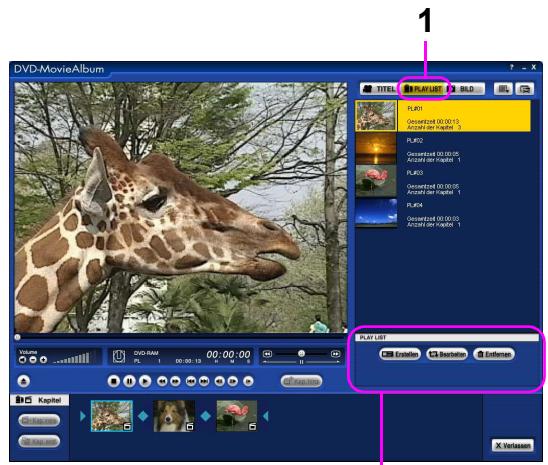
Task: Click the playback speed slider knob
Action: (301, 354)
